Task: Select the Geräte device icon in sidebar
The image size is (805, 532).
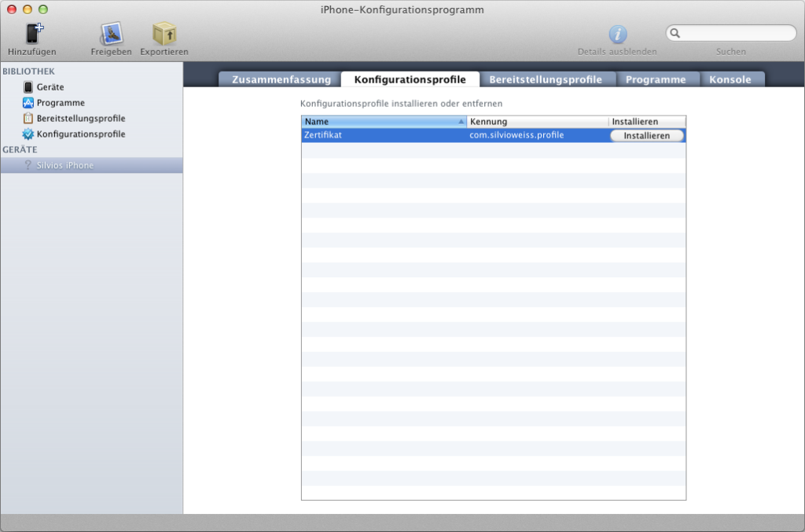Action: point(28,87)
